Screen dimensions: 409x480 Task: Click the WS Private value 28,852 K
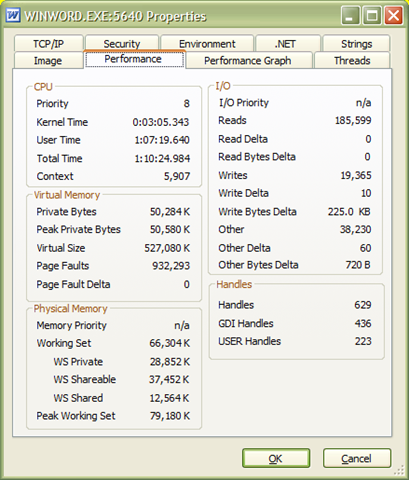170,362
